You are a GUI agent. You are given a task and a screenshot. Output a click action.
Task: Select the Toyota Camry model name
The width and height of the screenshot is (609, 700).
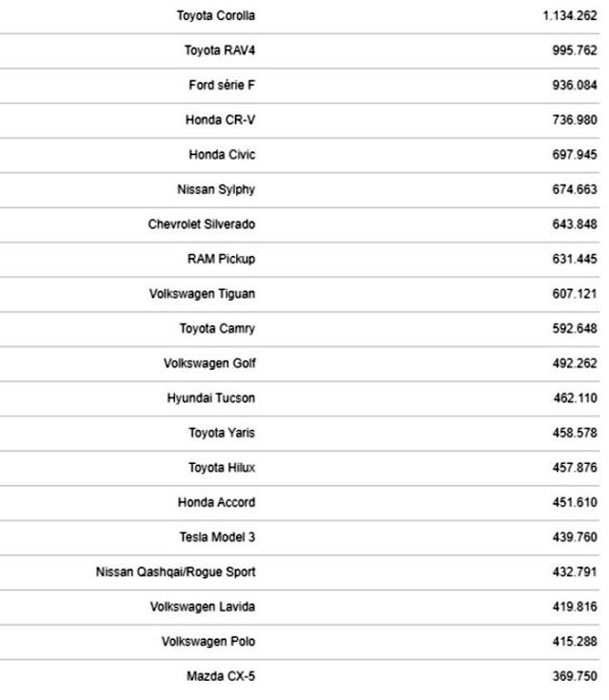pyautogui.click(x=217, y=329)
